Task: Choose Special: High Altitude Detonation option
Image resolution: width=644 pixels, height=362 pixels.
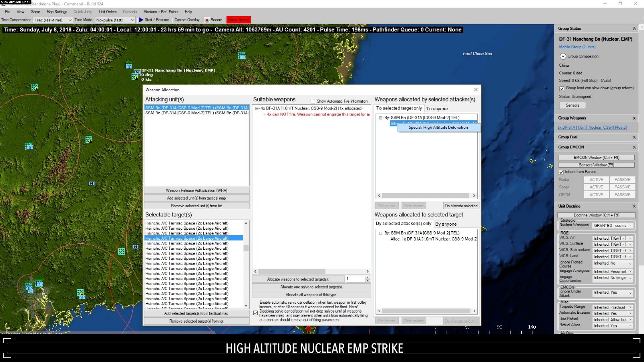Action: coord(438,127)
